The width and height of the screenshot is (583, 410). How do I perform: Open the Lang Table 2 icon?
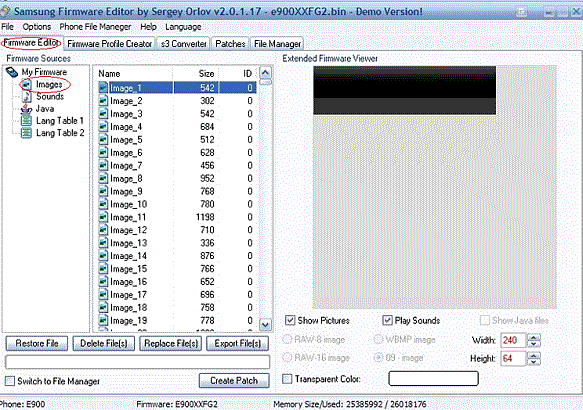(x=26, y=133)
